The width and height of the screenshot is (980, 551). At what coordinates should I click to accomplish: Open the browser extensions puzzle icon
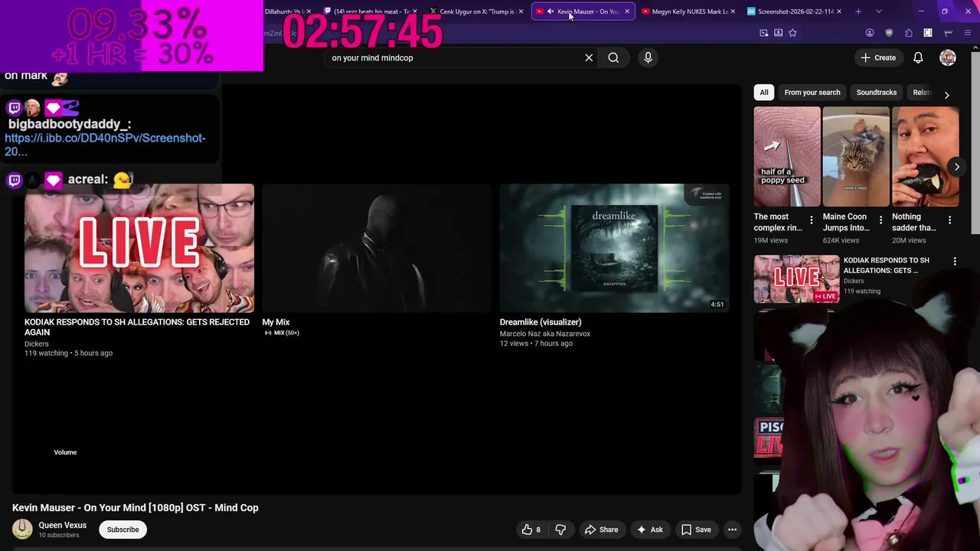pos(908,33)
